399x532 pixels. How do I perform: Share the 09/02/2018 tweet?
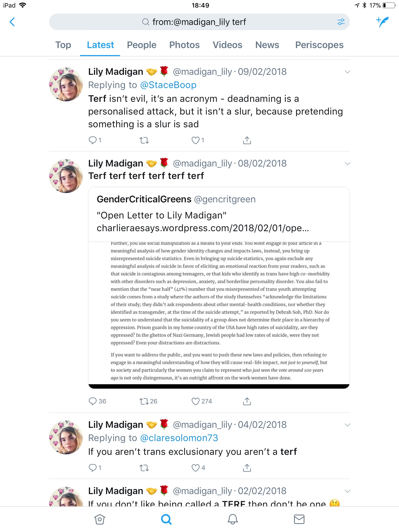[247, 140]
